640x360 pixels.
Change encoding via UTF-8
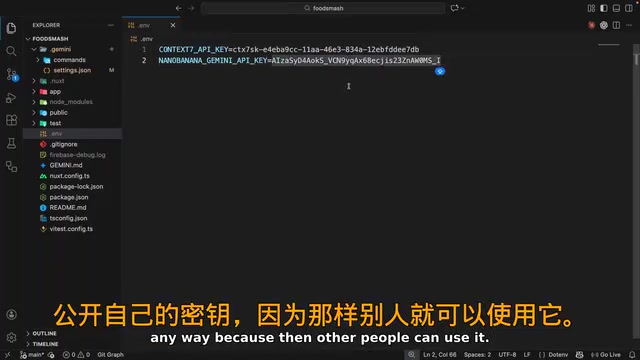tap(507, 355)
